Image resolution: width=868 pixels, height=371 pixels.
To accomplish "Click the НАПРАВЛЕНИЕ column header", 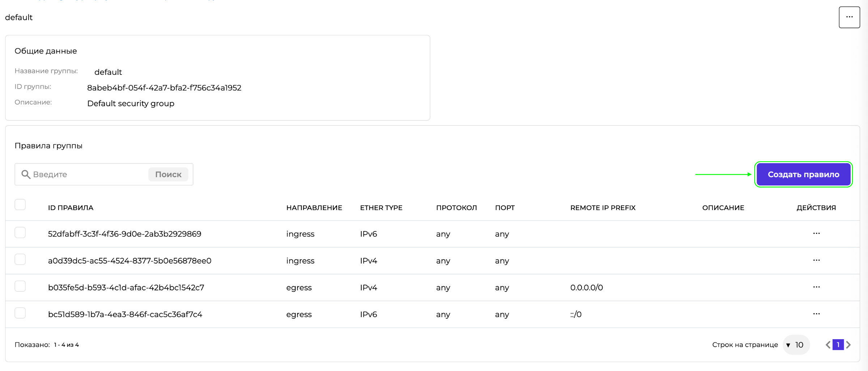I will pos(314,208).
